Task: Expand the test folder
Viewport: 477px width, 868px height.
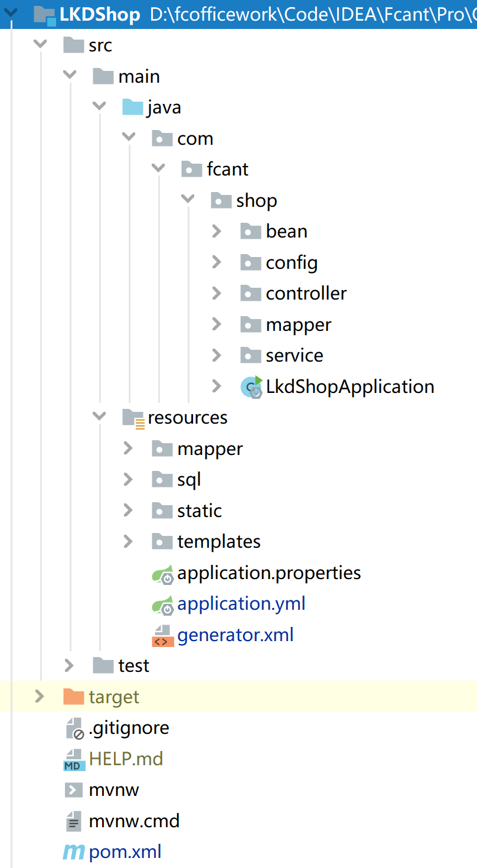Action: click(x=69, y=666)
